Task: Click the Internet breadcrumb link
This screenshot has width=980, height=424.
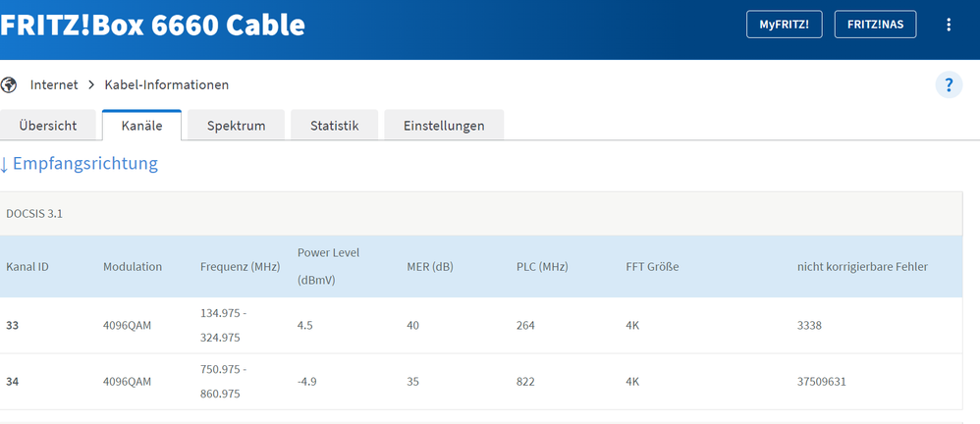Action: (x=54, y=85)
